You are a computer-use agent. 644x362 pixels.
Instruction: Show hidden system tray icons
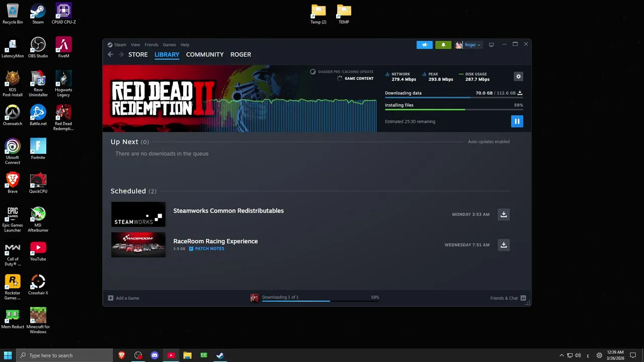pyautogui.click(x=561, y=355)
